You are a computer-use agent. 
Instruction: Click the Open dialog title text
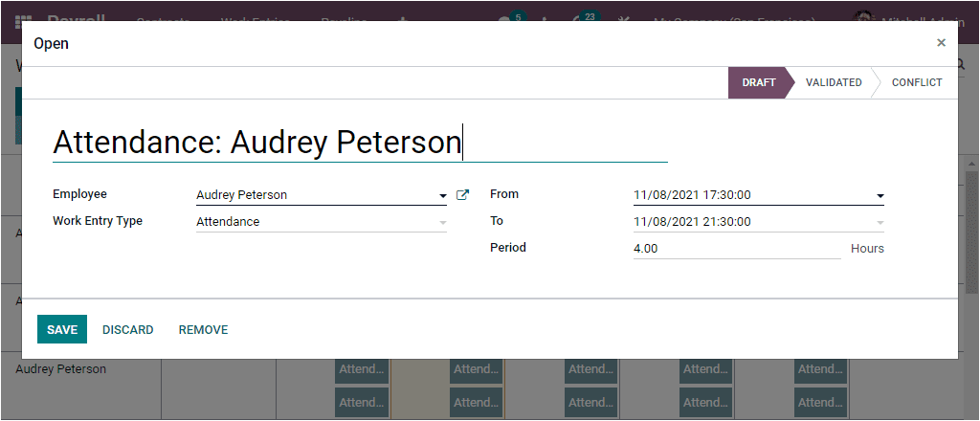coord(52,44)
